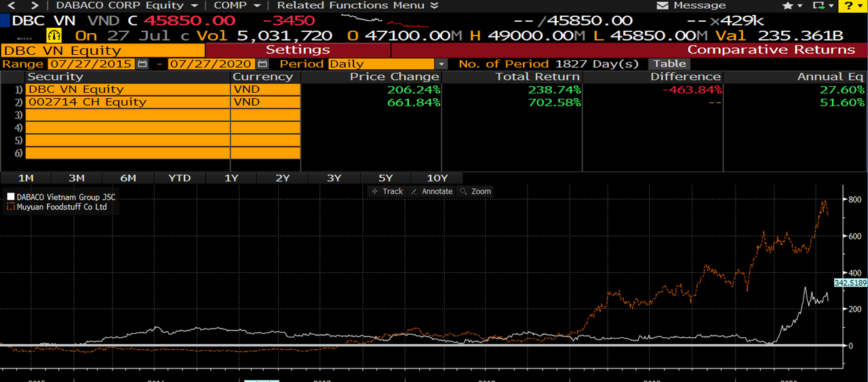Select the DBC VN Equity security row
868x382 pixels.
point(127,89)
